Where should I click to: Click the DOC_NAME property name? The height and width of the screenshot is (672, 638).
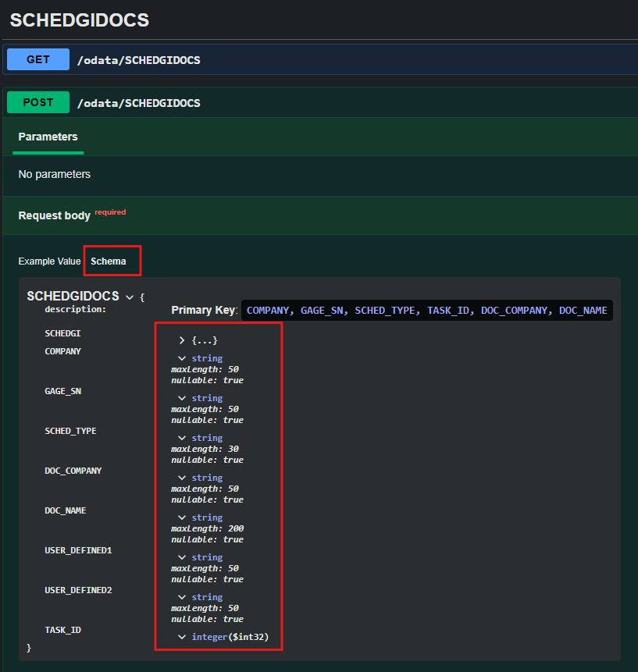[65, 511]
